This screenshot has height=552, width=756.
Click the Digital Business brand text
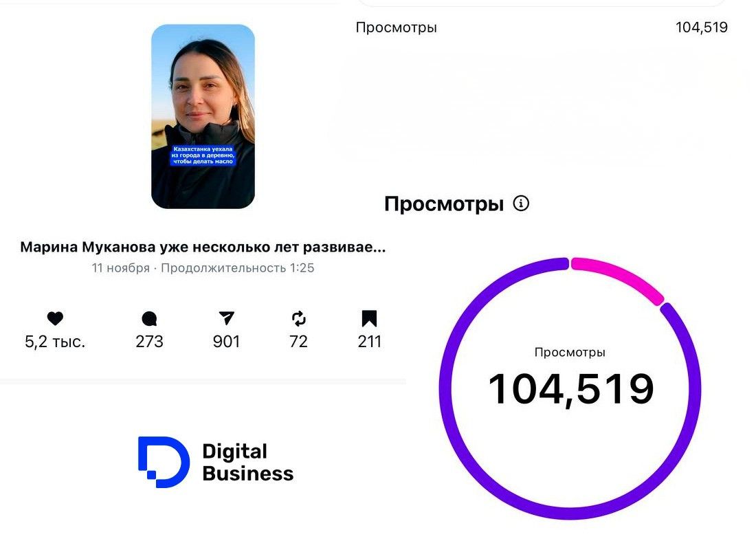(247, 462)
